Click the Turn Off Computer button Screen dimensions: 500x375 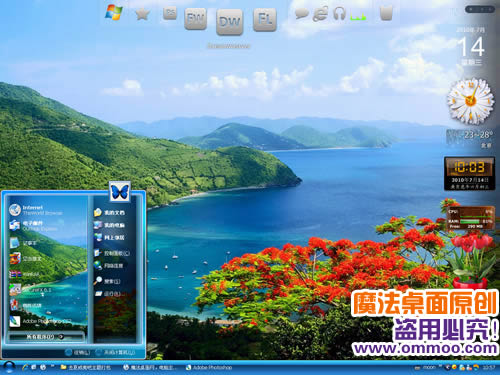(x=115, y=352)
